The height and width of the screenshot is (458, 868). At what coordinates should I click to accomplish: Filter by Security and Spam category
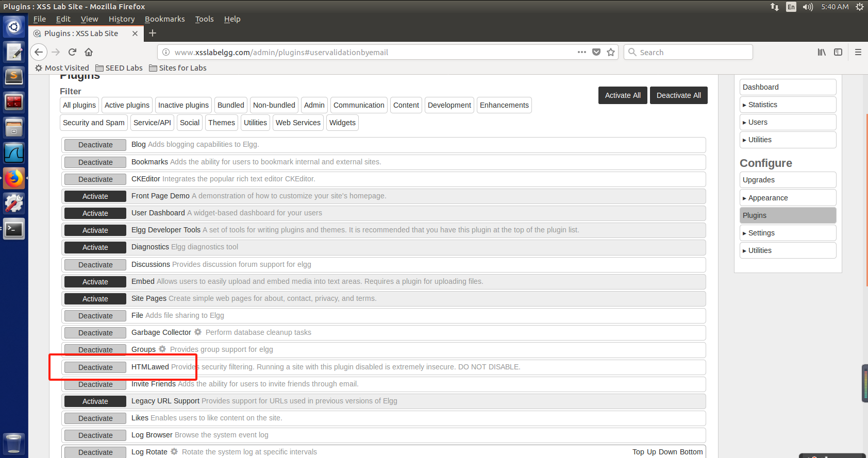pos(94,123)
